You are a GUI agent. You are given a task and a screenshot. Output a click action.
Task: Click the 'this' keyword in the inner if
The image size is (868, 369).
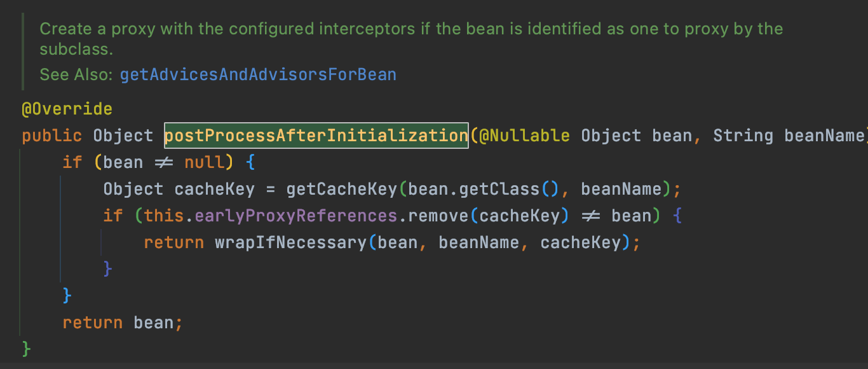(x=163, y=216)
